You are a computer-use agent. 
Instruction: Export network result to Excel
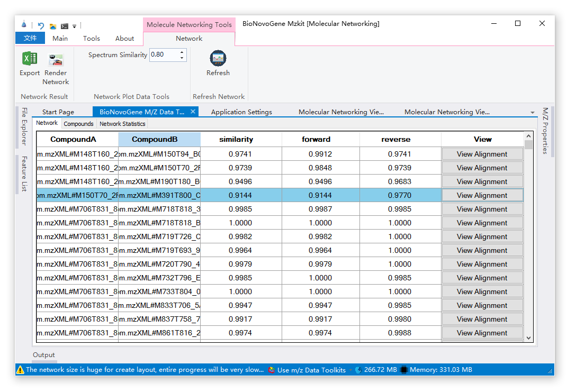30,64
